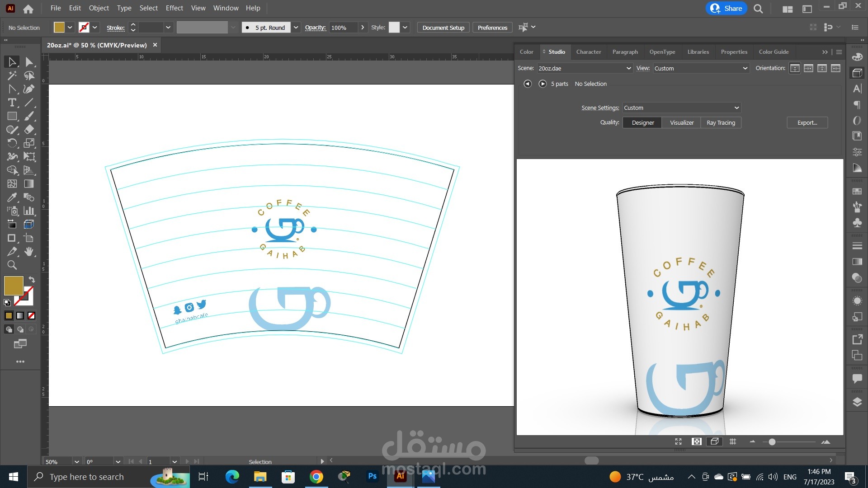Switch quality to Visualizer
Screen dimensions: 868x488
(x=681, y=122)
